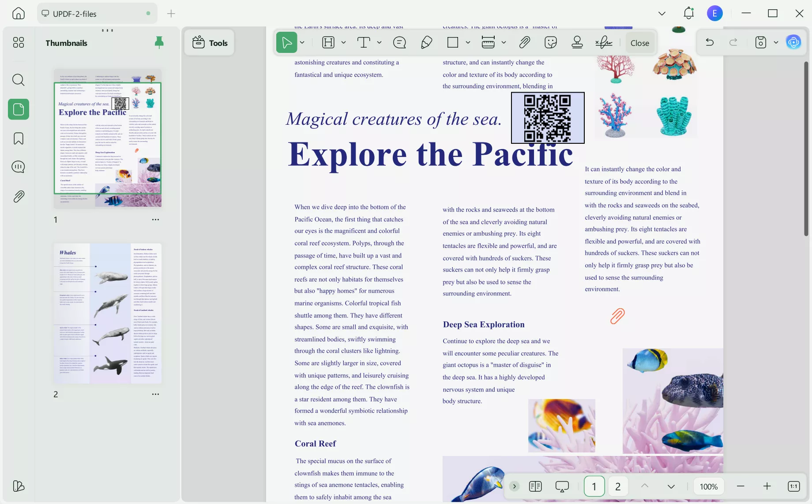Expand the highlight tool dropdown arrow
This screenshot has height=504, width=812.
click(x=343, y=43)
